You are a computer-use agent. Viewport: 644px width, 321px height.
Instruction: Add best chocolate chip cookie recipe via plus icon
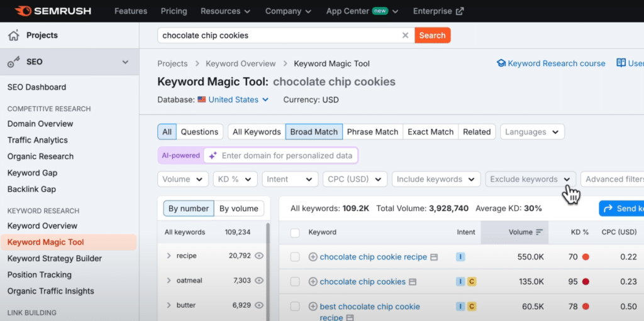[313, 306]
